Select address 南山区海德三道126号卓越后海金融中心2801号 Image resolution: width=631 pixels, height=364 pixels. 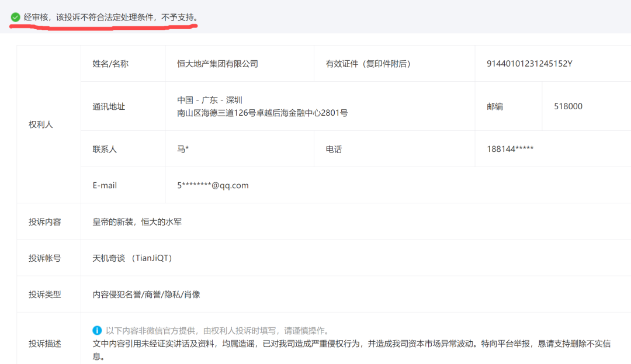[262, 113]
